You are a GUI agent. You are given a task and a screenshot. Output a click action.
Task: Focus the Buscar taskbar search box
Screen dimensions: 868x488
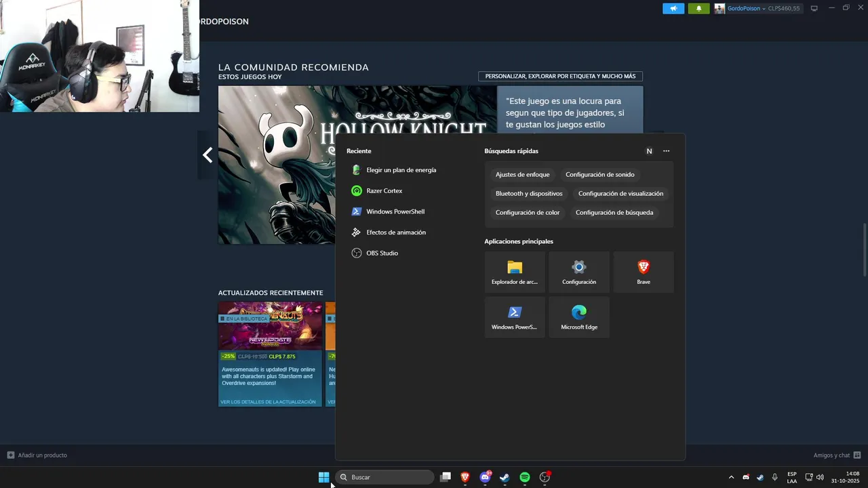coord(385,477)
